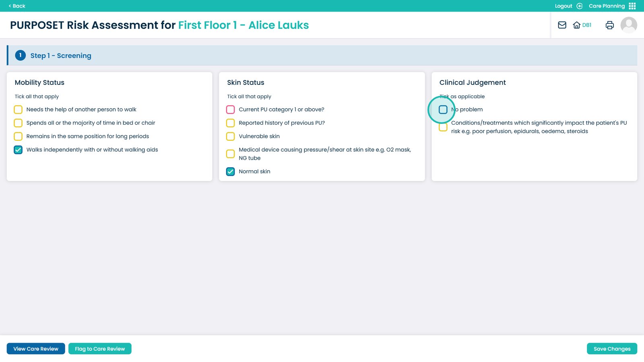Click the printer icon

[x=609, y=25]
